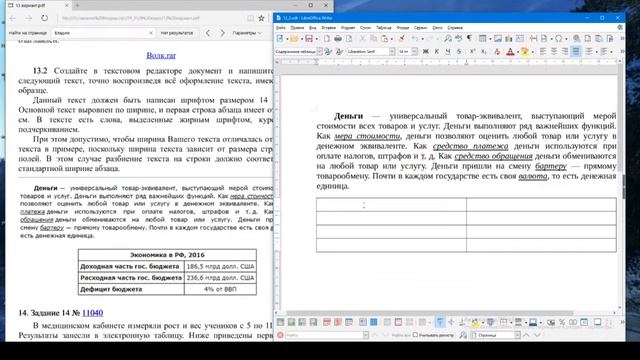Open table cell background color icon

tap(476, 322)
